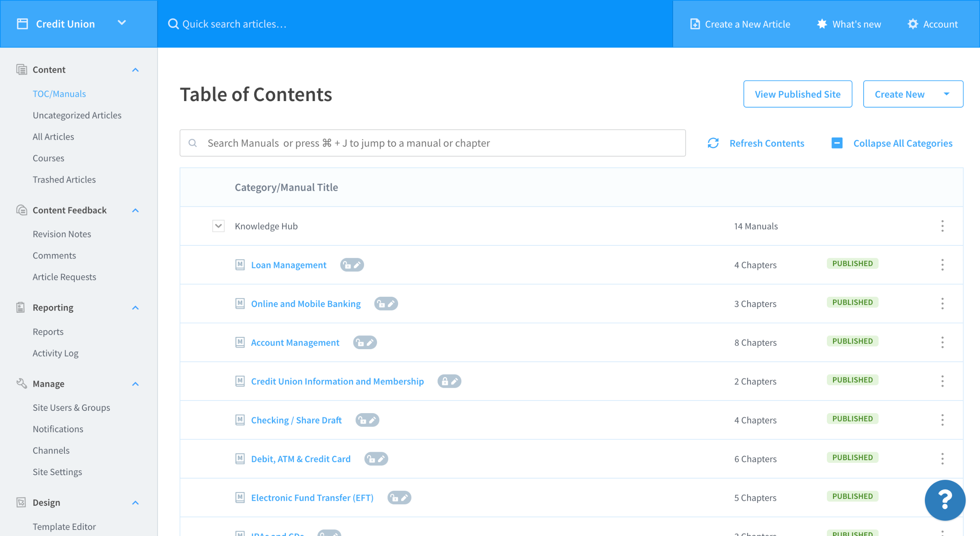Open the Electronic Fund Transfer (EFT) manual link

[312, 498]
